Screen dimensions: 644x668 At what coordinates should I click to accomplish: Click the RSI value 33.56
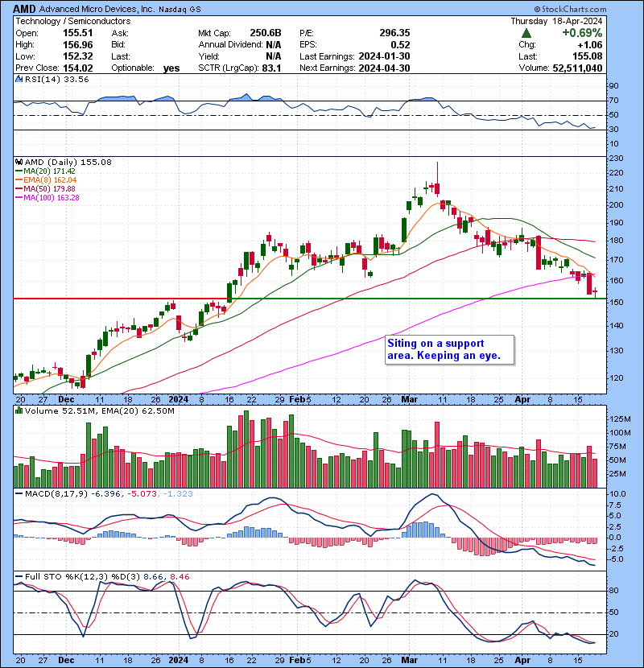click(75, 79)
